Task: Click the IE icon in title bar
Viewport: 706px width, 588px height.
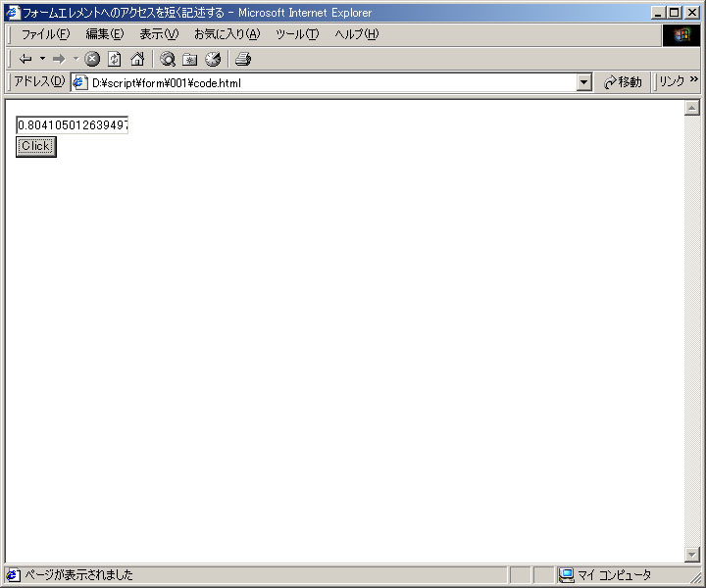Action: 13,12
